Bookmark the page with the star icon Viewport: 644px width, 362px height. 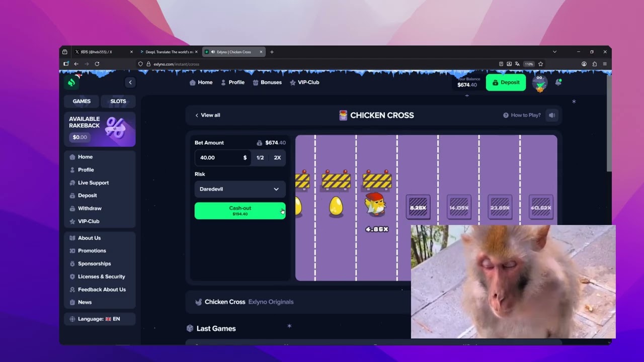pyautogui.click(x=541, y=64)
